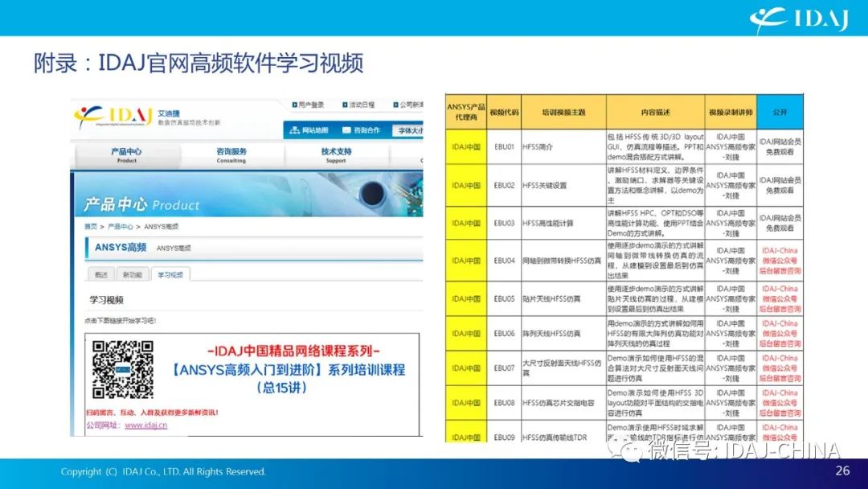Click the IDAJ中国 cell in the EBU05 row
The image size is (868, 489).
click(466, 298)
